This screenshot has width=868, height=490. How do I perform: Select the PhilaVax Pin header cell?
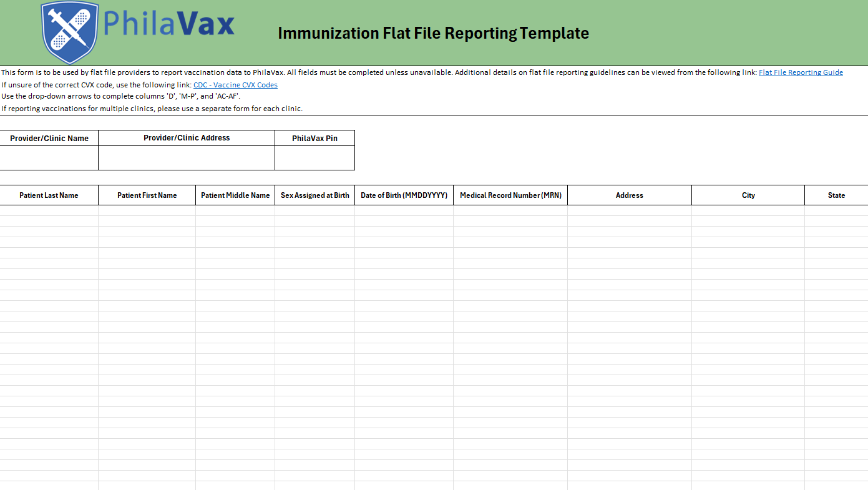point(315,138)
